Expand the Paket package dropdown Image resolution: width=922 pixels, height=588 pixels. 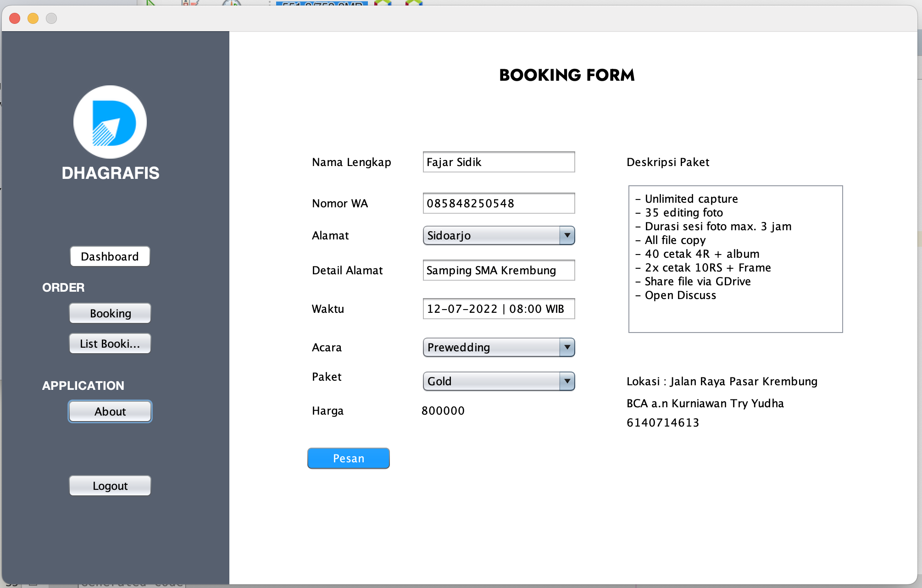tap(498, 381)
